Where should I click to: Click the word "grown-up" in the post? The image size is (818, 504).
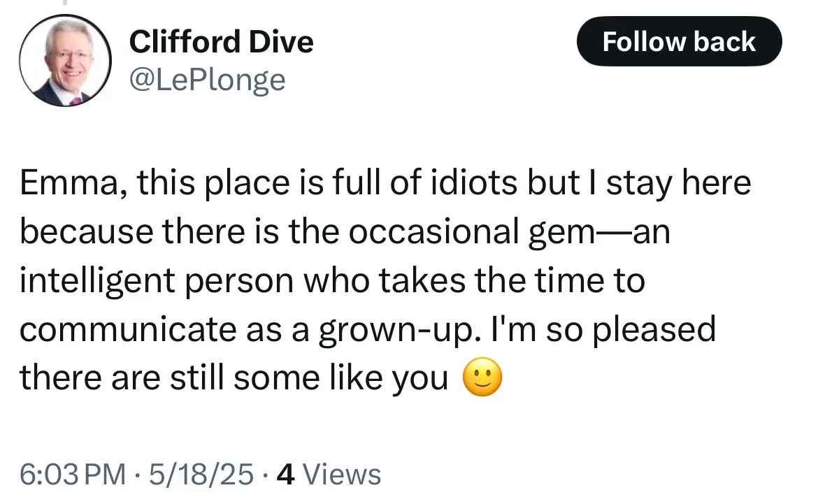pos(396,330)
